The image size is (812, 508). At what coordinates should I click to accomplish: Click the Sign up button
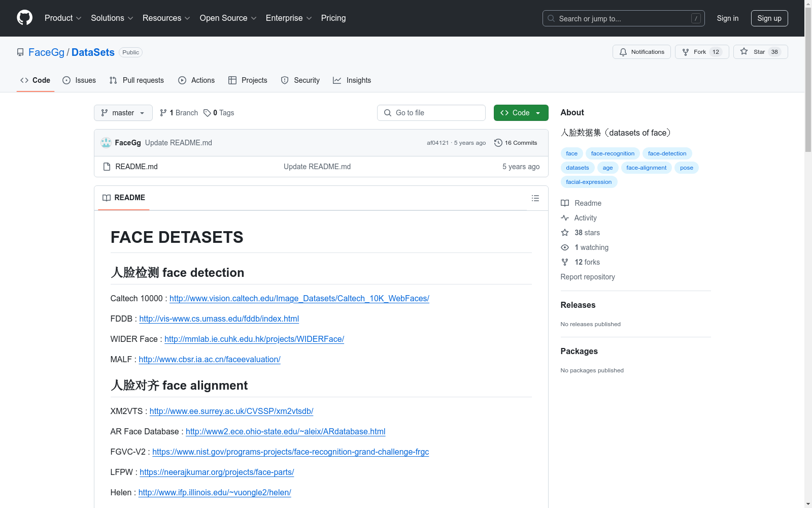(769, 18)
